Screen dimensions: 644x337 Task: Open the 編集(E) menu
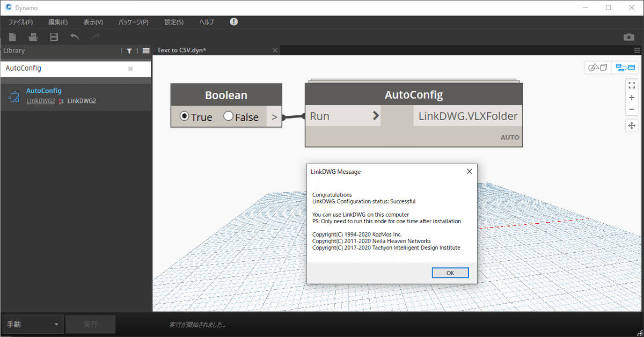[58, 22]
